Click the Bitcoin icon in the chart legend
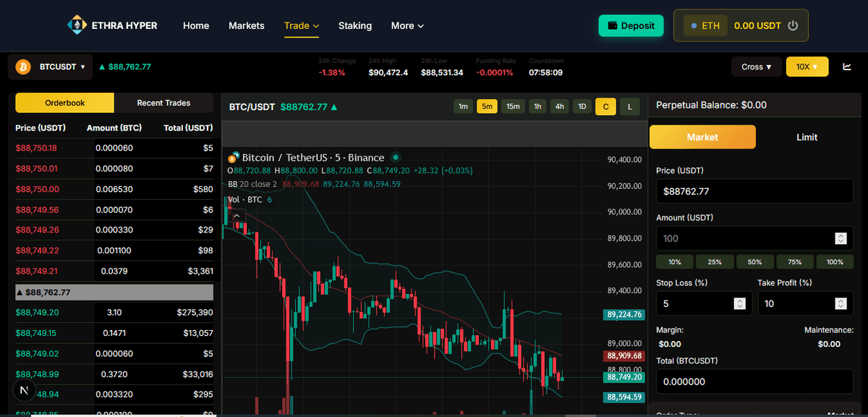The image size is (868, 417). (x=233, y=157)
